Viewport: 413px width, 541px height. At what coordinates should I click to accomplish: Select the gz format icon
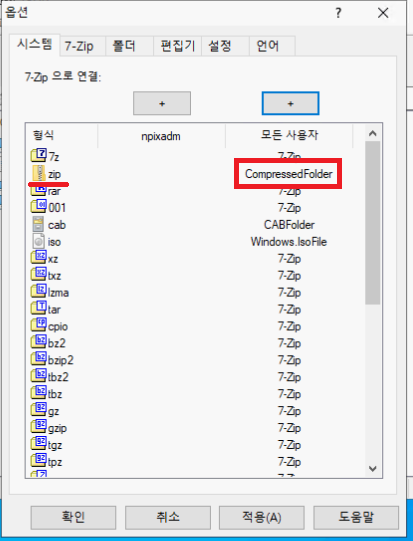click(38, 410)
